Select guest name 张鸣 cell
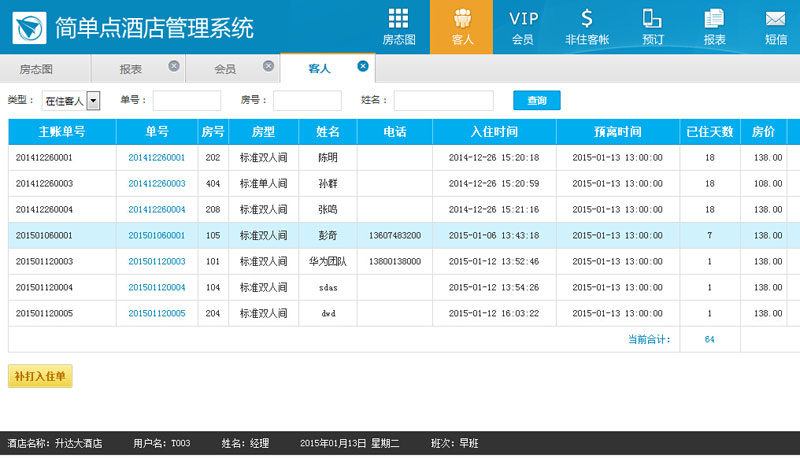 pos(328,210)
